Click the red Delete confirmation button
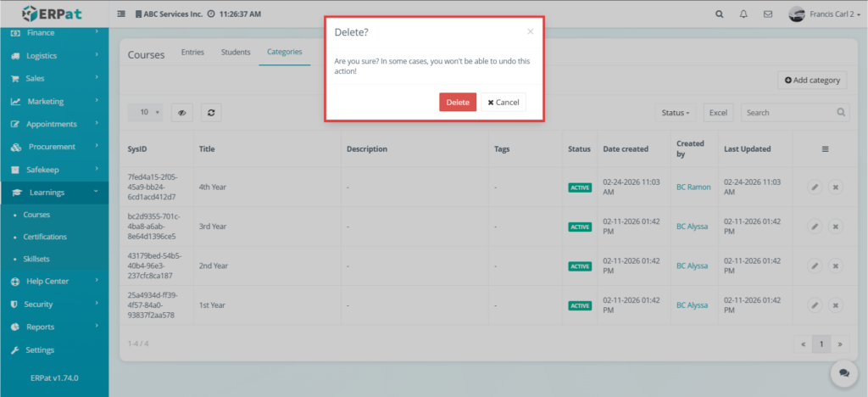 click(457, 102)
